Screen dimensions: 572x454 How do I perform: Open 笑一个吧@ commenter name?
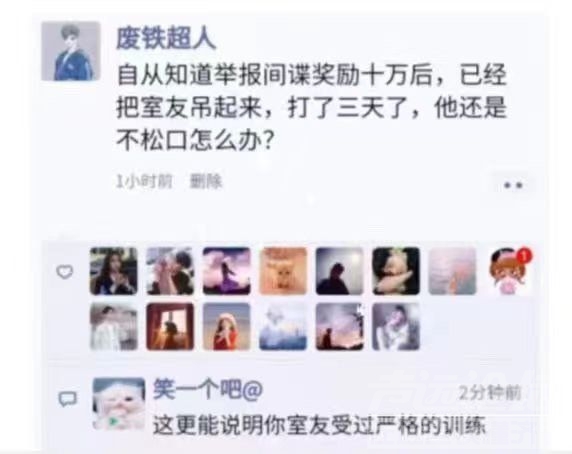coord(208,390)
